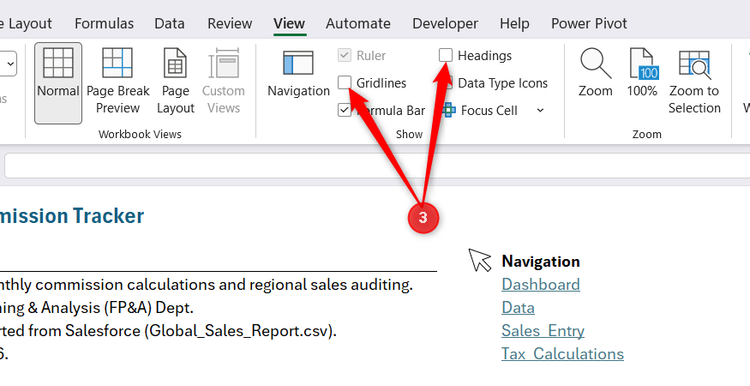750x386 pixels.
Task: Open the Zoom dialog
Action: click(596, 73)
